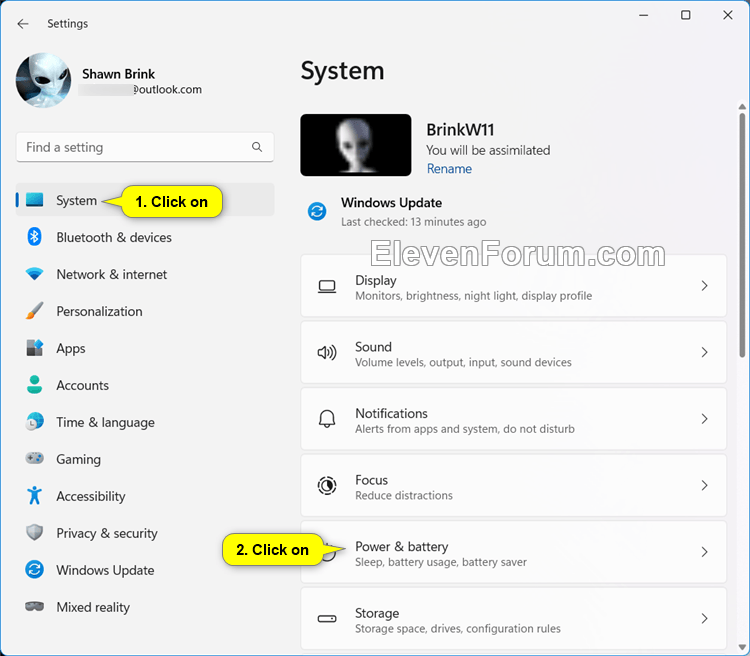This screenshot has height=656, width=750.
Task: Expand Display settings chevron
Action: [704, 286]
